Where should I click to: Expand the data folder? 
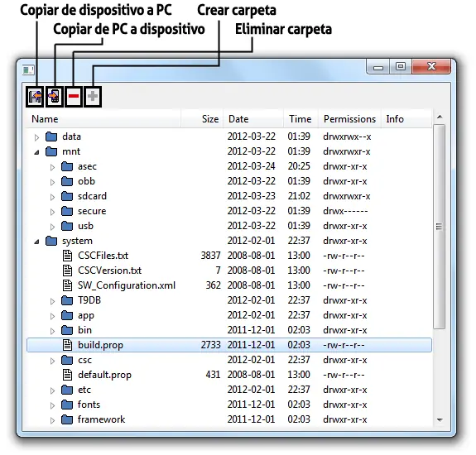point(36,137)
